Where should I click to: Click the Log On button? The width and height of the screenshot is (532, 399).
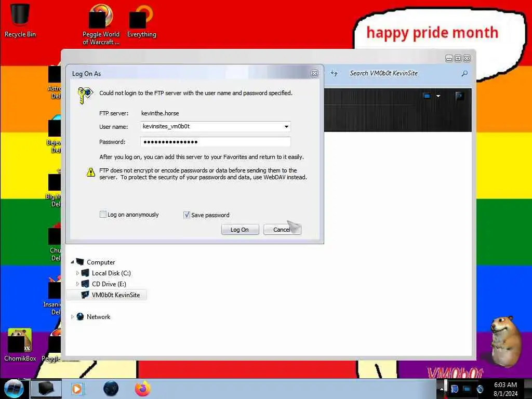click(240, 230)
